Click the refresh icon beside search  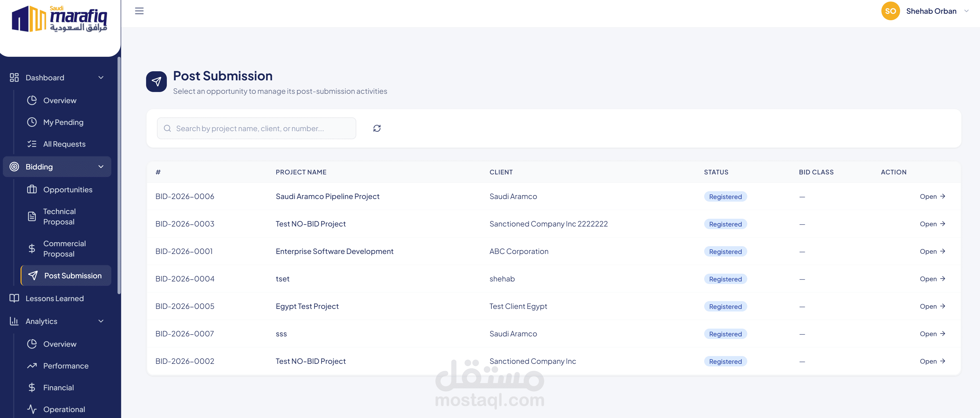coord(377,129)
